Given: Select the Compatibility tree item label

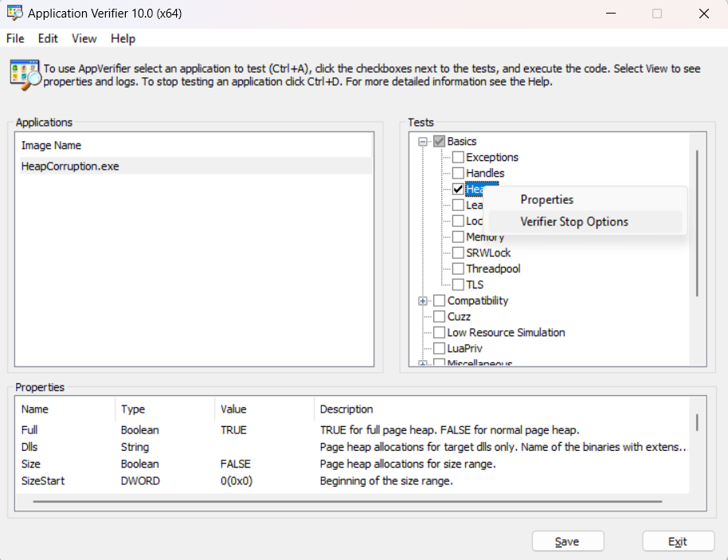Looking at the screenshot, I should [x=478, y=301].
